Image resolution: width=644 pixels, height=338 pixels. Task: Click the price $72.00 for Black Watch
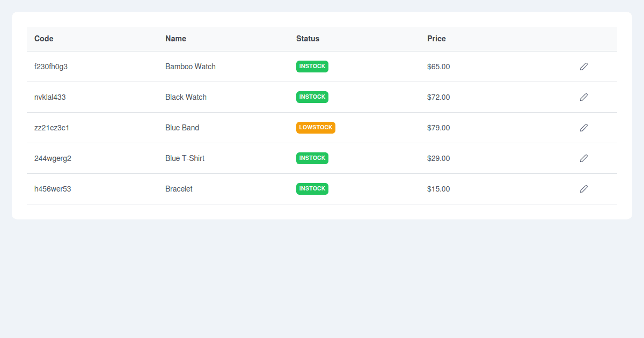click(x=438, y=97)
